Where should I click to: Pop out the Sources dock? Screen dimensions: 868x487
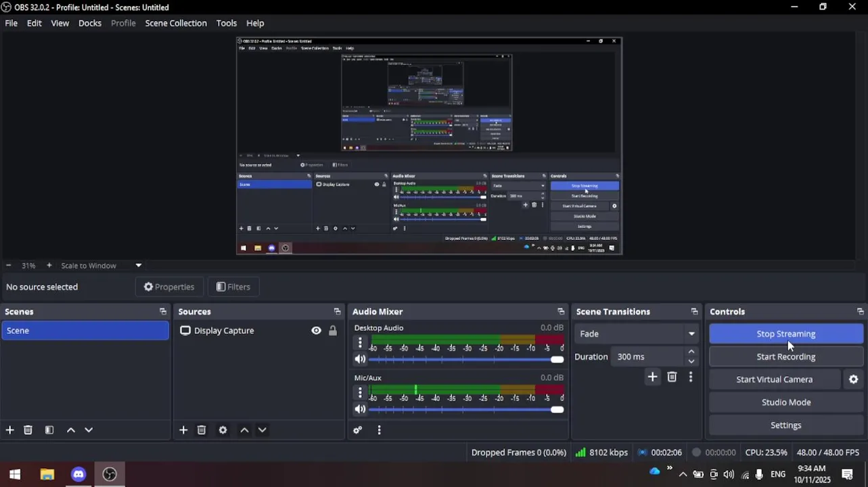tap(337, 312)
